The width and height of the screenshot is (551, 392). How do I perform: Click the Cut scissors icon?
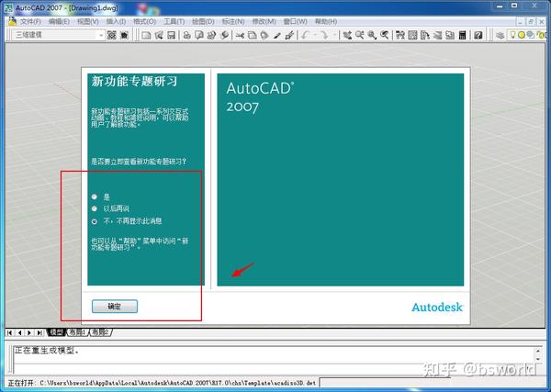click(x=240, y=35)
